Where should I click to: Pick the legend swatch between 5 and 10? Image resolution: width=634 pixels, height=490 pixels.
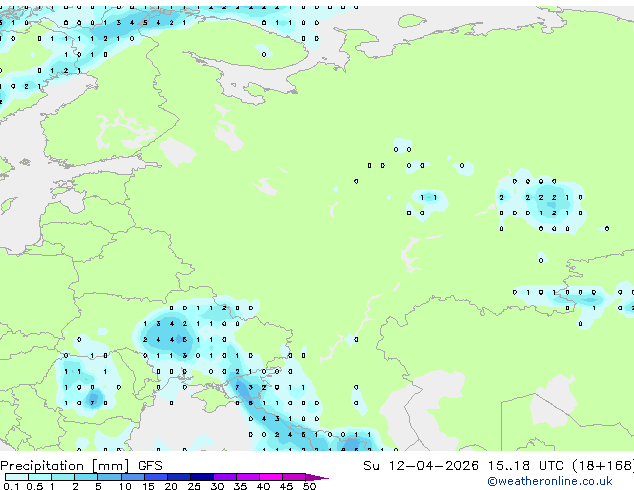click(109, 477)
